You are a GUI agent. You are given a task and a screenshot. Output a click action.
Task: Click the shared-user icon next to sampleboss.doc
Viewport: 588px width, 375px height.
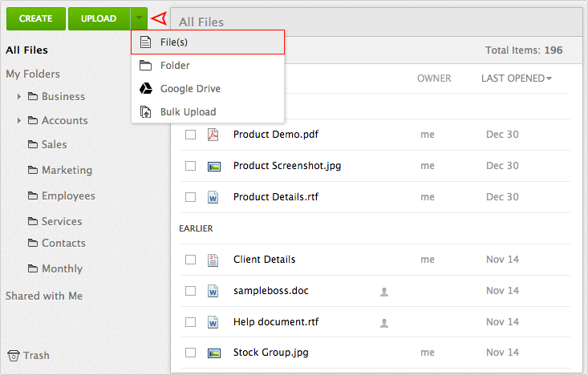pos(384,292)
